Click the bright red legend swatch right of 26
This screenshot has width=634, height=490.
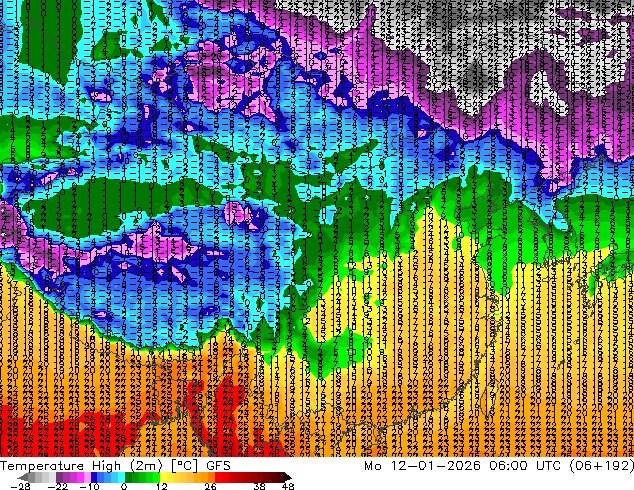(219, 477)
